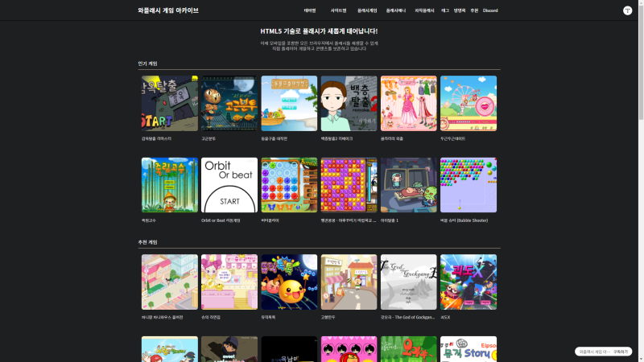Open the 사이트별 navigation menu

(x=338, y=10)
